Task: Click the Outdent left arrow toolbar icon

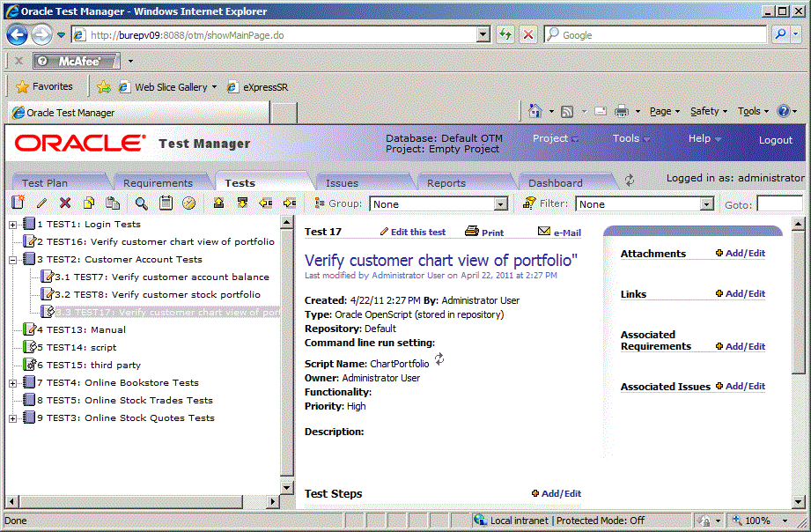Action: 266,203
